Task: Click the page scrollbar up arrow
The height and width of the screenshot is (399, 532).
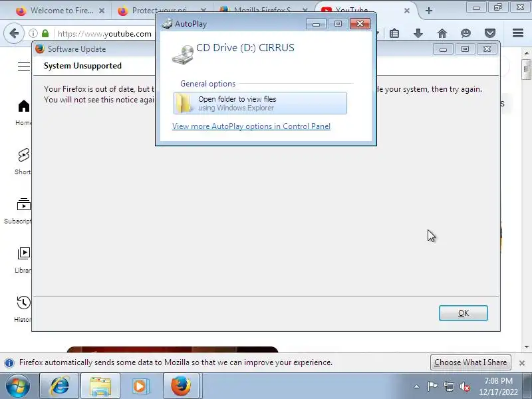Action: click(527, 53)
